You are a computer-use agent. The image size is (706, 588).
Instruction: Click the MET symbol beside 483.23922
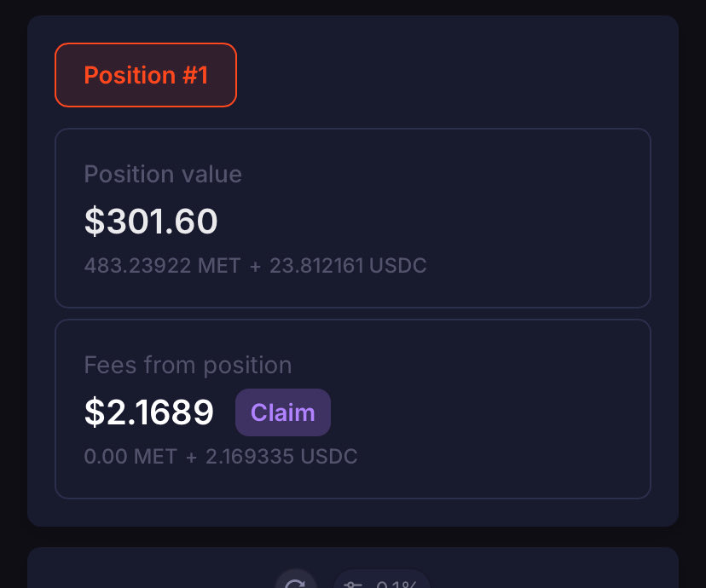click(219, 266)
